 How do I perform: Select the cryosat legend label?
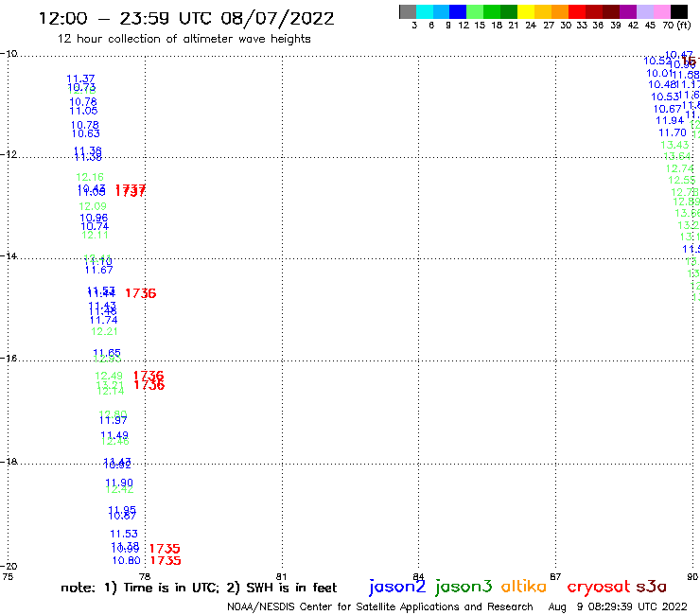coord(599,587)
